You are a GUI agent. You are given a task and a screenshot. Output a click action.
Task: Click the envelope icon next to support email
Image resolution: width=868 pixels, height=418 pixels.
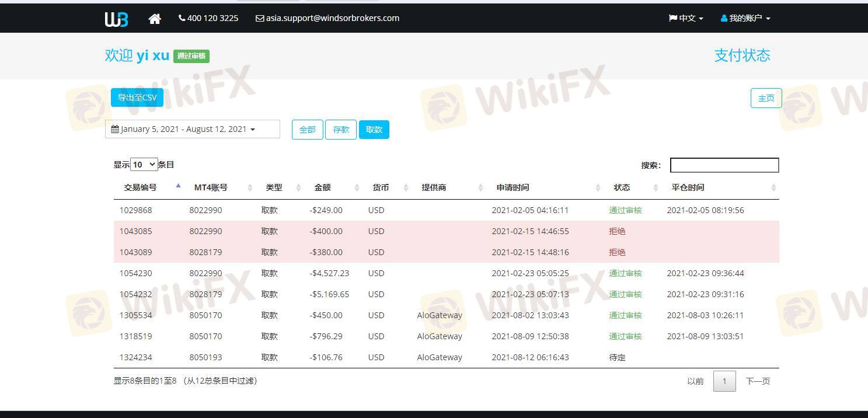click(x=260, y=18)
